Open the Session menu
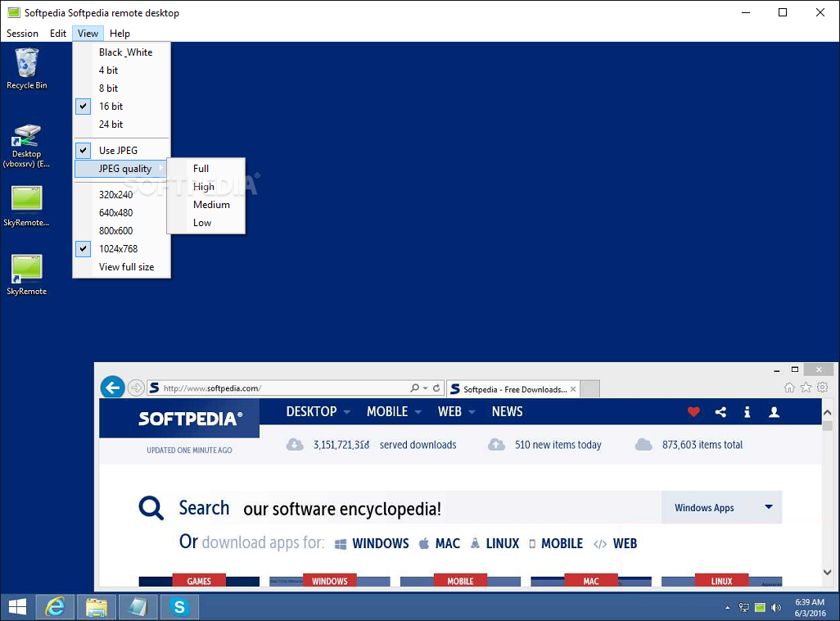 [x=22, y=34]
